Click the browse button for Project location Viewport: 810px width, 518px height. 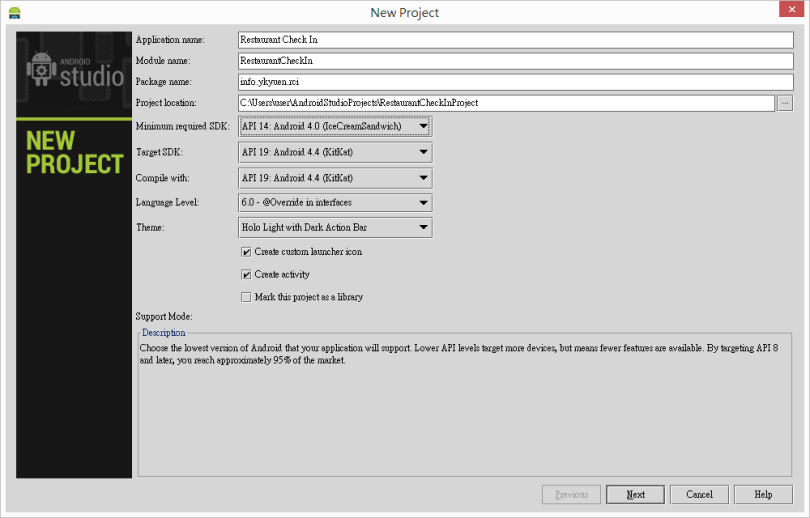pyautogui.click(x=785, y=103)
